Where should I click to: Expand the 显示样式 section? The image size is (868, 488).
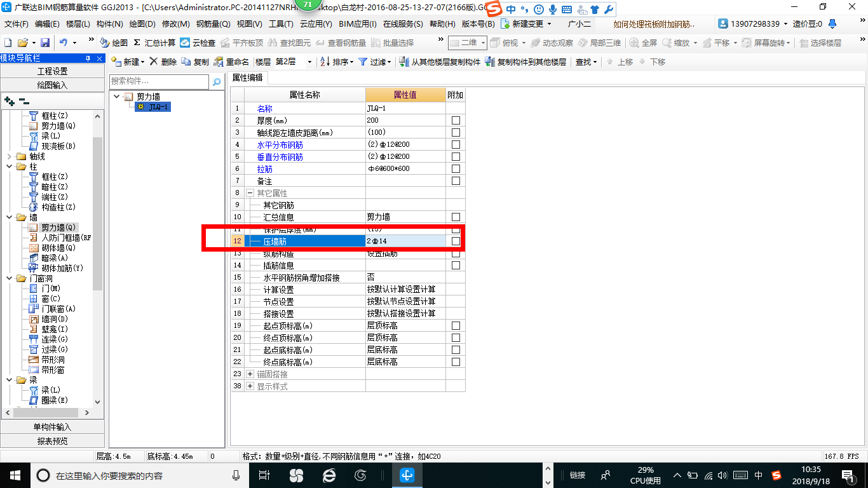pyautogui.click(x=250, y=386)
